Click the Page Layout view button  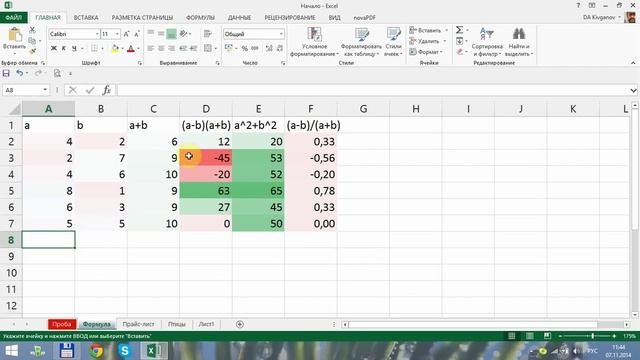click(530, 336)
